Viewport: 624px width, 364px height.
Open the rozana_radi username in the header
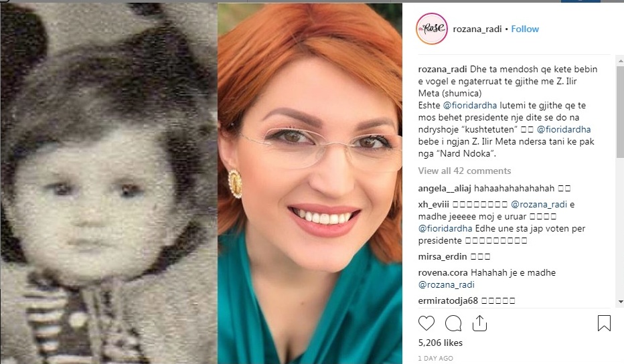(x=477, y=29)
